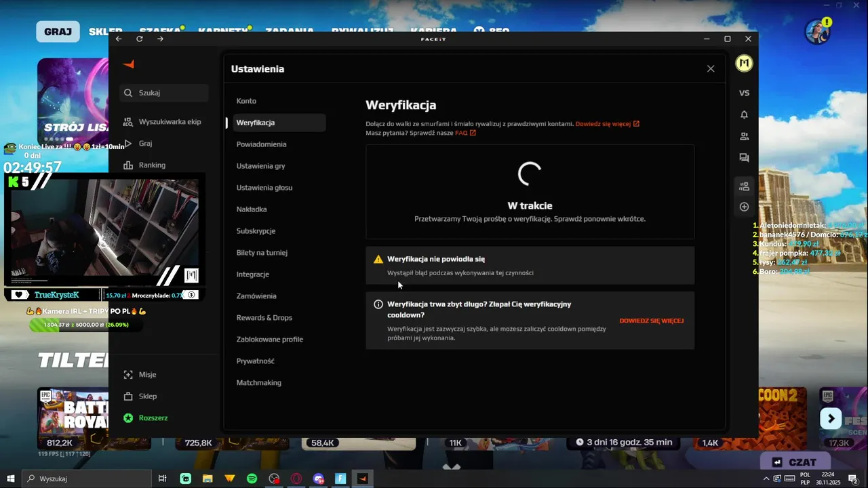Image resolution: width=868 pixels, height=488 pixels.
Task: Open File Explorer from the taskbar
Action: click(208, 479)
